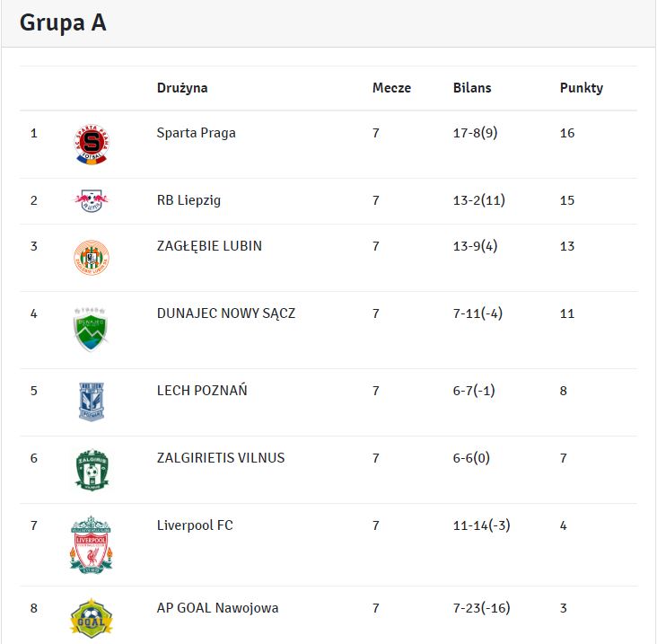Click the AP GOAL Nawojowa logo
657x644 pixels.
pos(92,618)
